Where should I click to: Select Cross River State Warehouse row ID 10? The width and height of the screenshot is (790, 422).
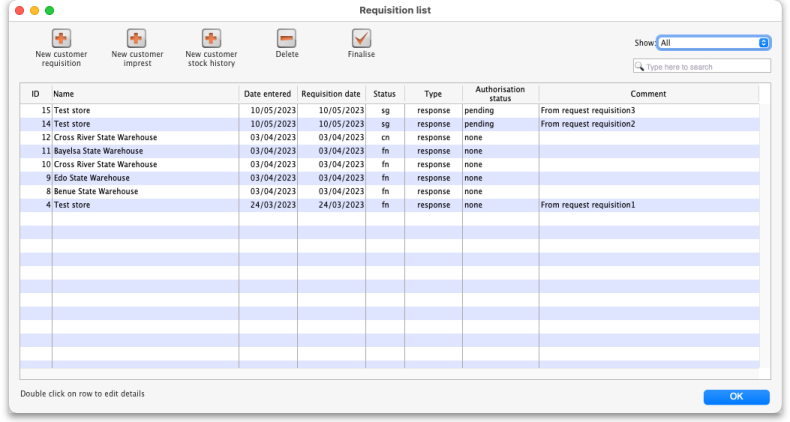pos(389,165)
